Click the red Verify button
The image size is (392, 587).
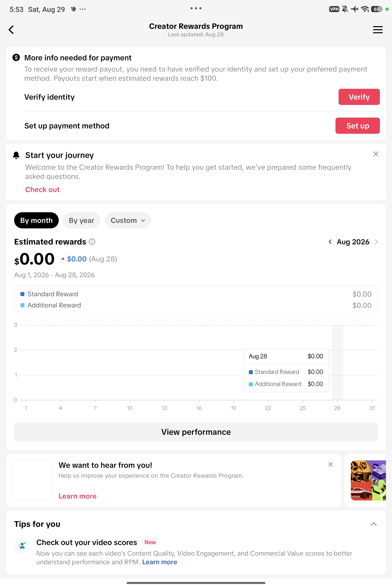pos(359,97)
